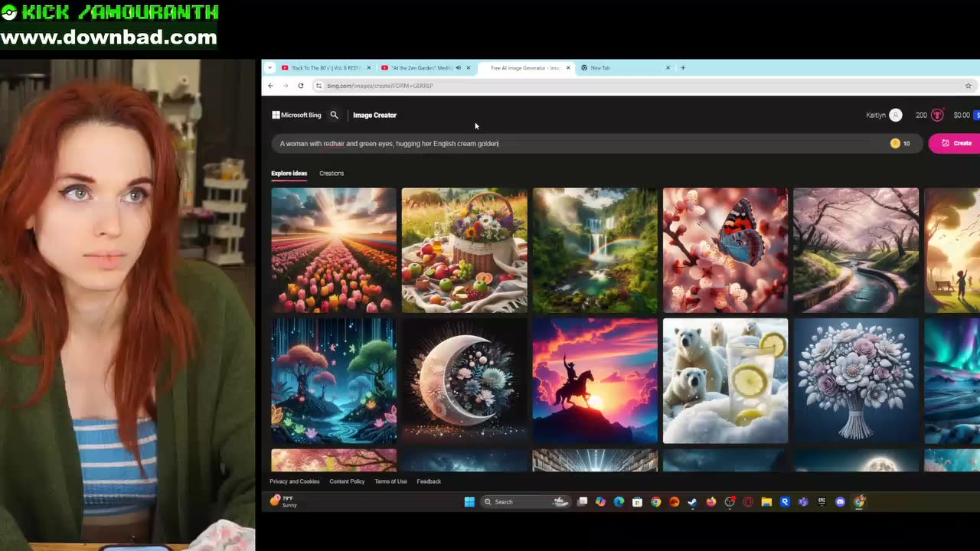This screenshot has height=551, width=980.
Task: Open Microsoft Store from taskbar
Action: pos(637,502)
